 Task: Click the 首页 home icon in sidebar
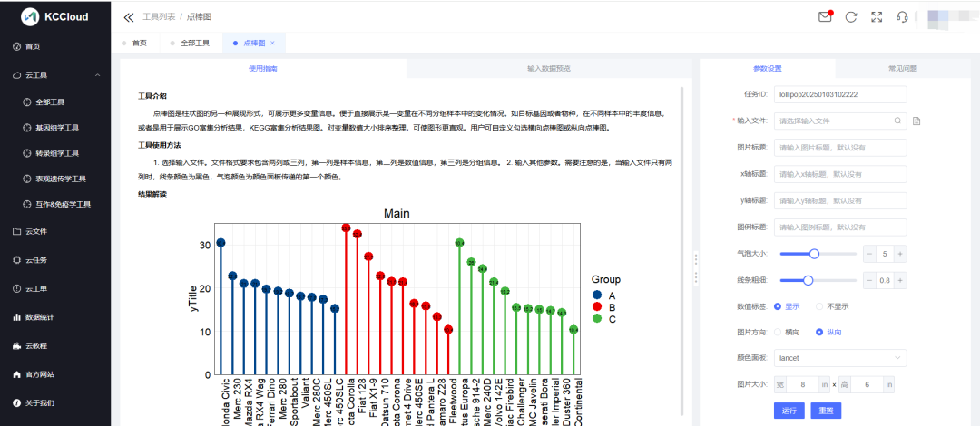(17, 47)
